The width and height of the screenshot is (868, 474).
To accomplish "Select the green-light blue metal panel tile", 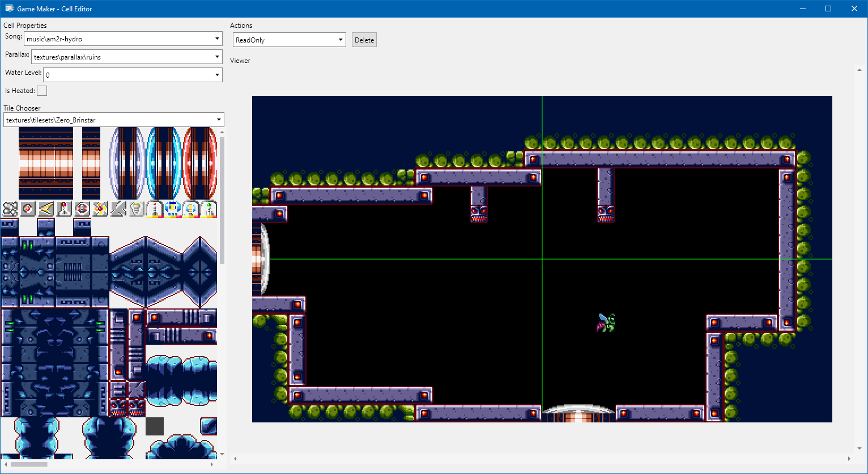I will (37, 272).
